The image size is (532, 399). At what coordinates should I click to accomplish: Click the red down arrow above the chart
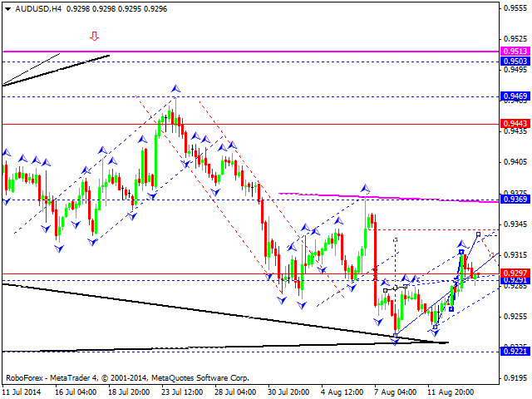coord(95,36)
